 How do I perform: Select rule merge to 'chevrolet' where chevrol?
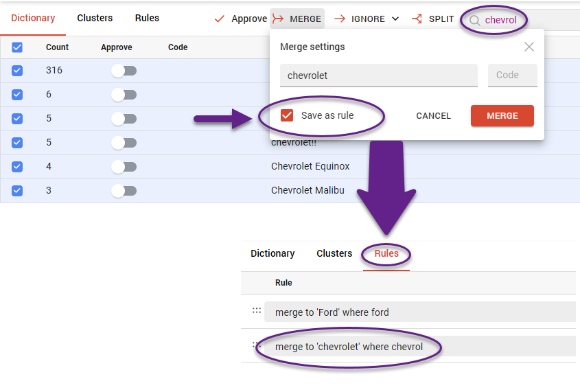pos(349,347)
